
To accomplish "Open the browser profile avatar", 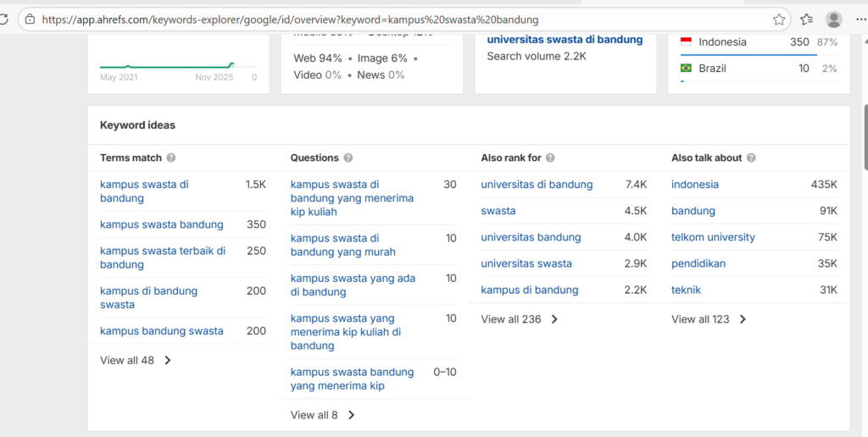I will coord(834,19).
